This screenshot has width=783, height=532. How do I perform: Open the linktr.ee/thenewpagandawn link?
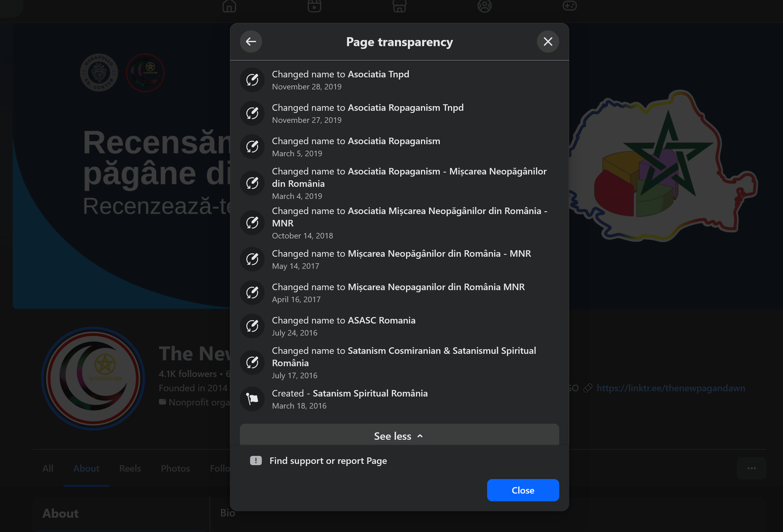(x=671, y=388)
